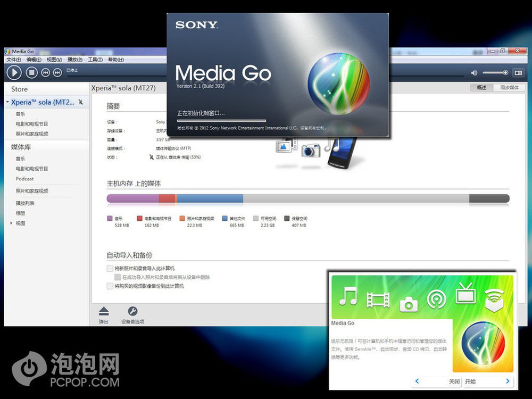Open the 播放(P) menu
The height and width of the screenshot is (399, 532).
(x=75, y=60)
